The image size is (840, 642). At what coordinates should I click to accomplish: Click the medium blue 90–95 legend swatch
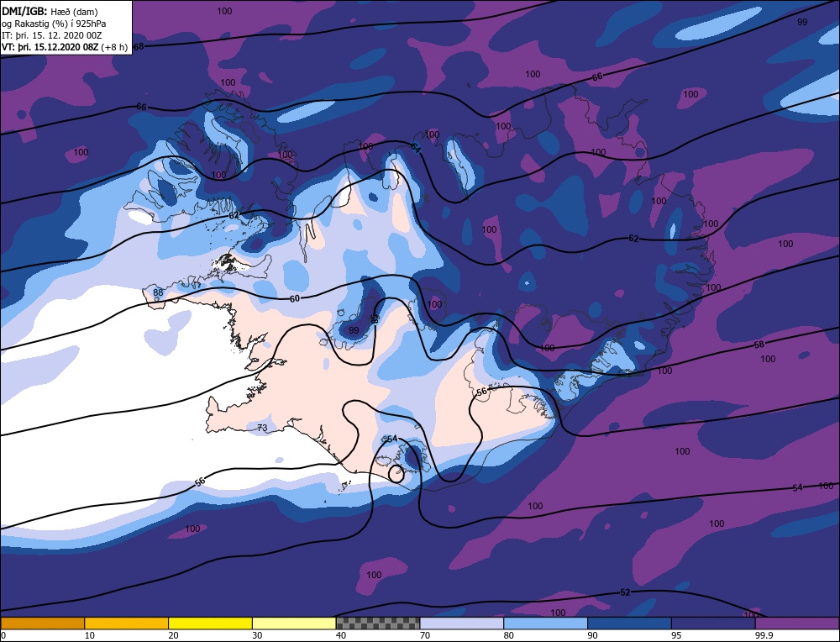[x=629, y=623]
